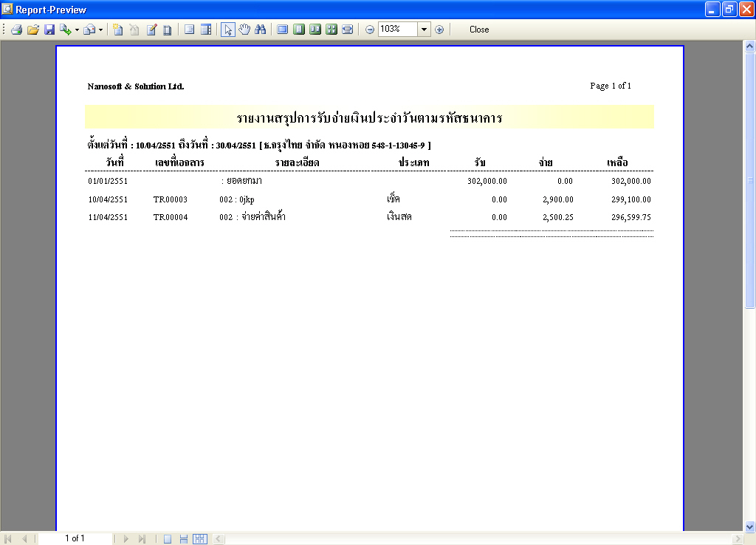Switch to single page view at bottom
756x545 pixels.
pos(168,539)
